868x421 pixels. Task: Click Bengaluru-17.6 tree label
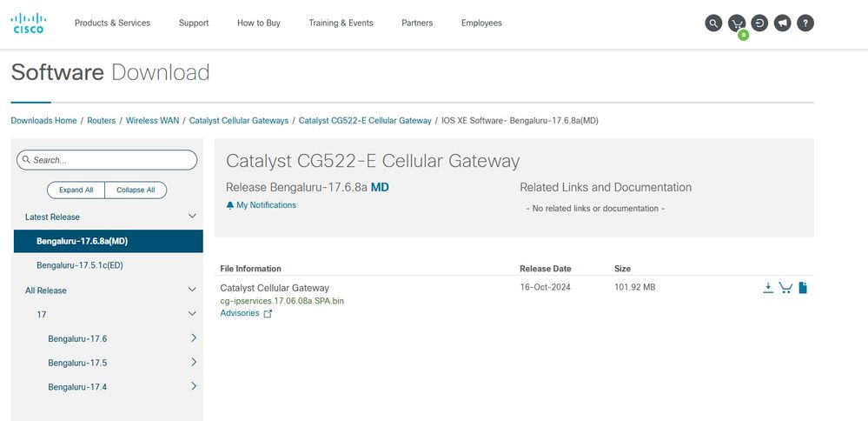coord(77,338)
